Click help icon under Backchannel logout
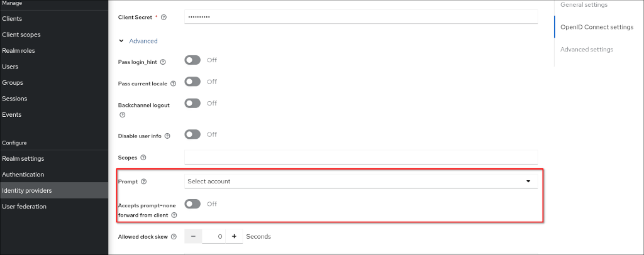This screenshot has height=255, width=644. click(x=122, y=115)
